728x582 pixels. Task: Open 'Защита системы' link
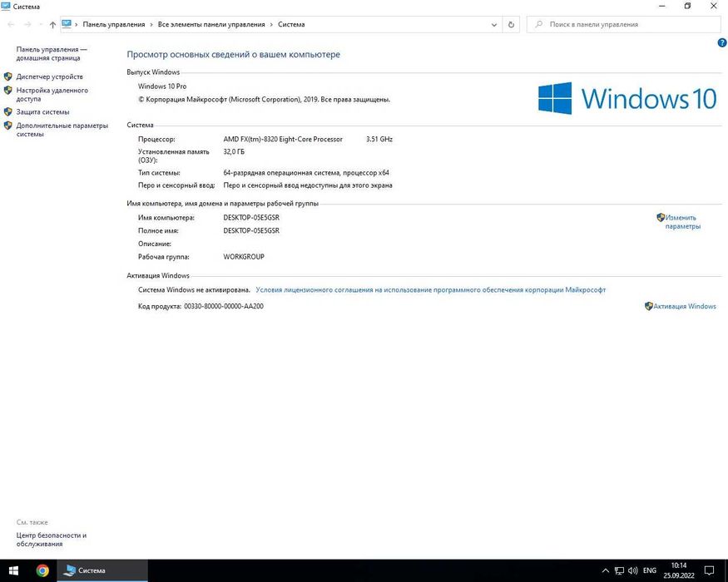[42, 112]
